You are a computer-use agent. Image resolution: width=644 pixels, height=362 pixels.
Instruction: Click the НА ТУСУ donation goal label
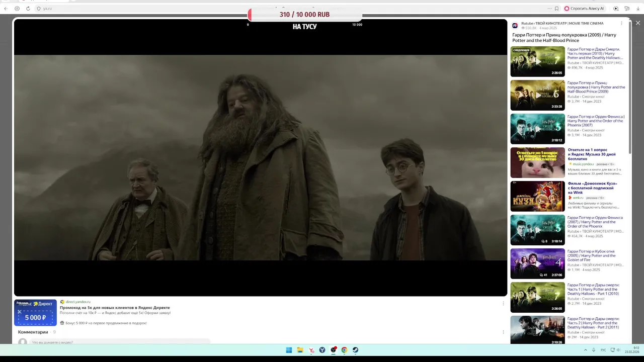tap(304, 27)
